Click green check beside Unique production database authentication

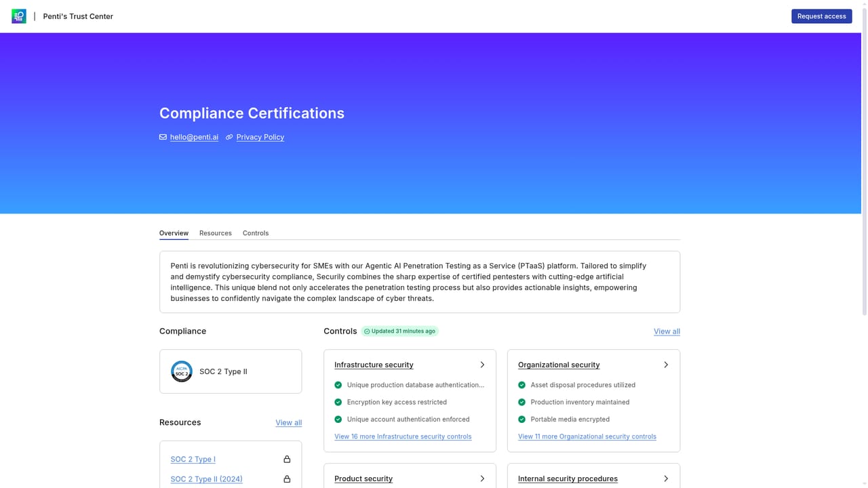338,385
